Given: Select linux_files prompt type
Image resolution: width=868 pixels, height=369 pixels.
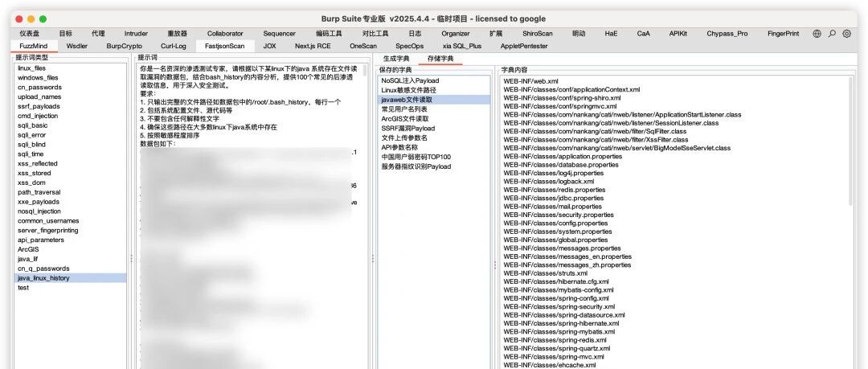Looking at the screenshot, I should tap(70, 68).
